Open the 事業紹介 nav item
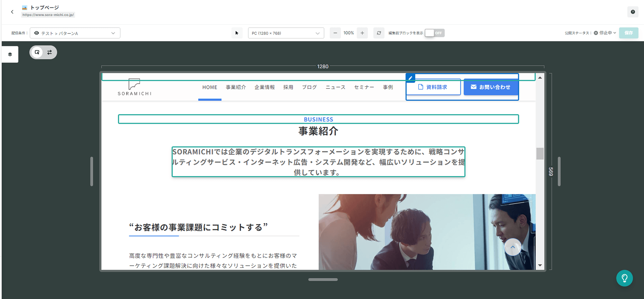 [236, 87]
